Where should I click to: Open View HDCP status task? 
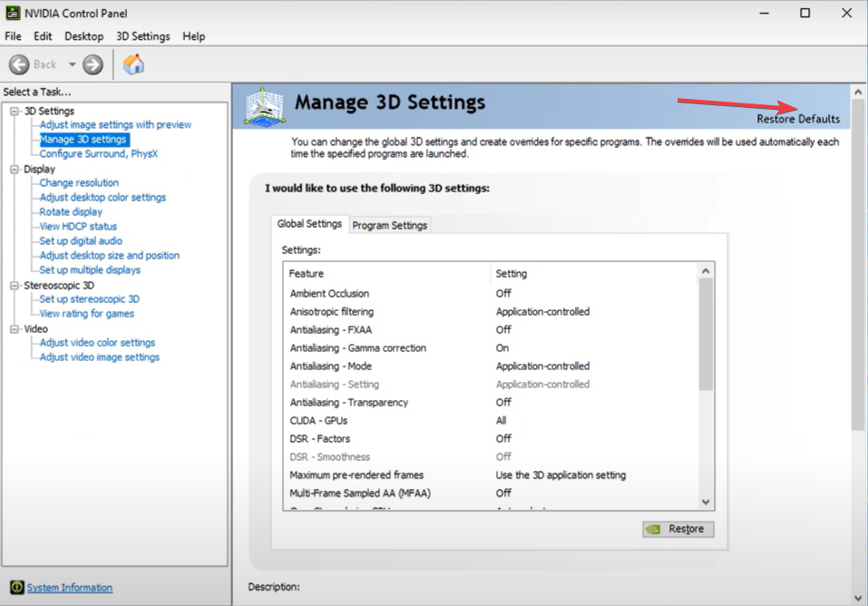(78, 226)
